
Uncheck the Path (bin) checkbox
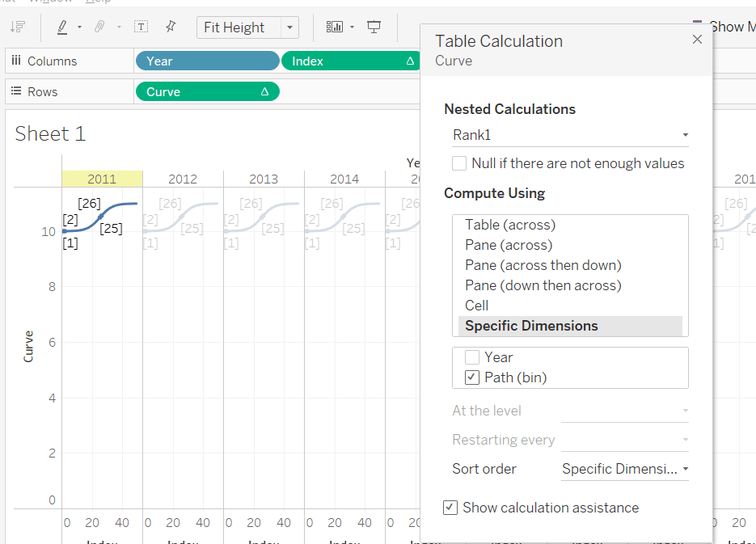pyautogui.click(x=472, y=377)
